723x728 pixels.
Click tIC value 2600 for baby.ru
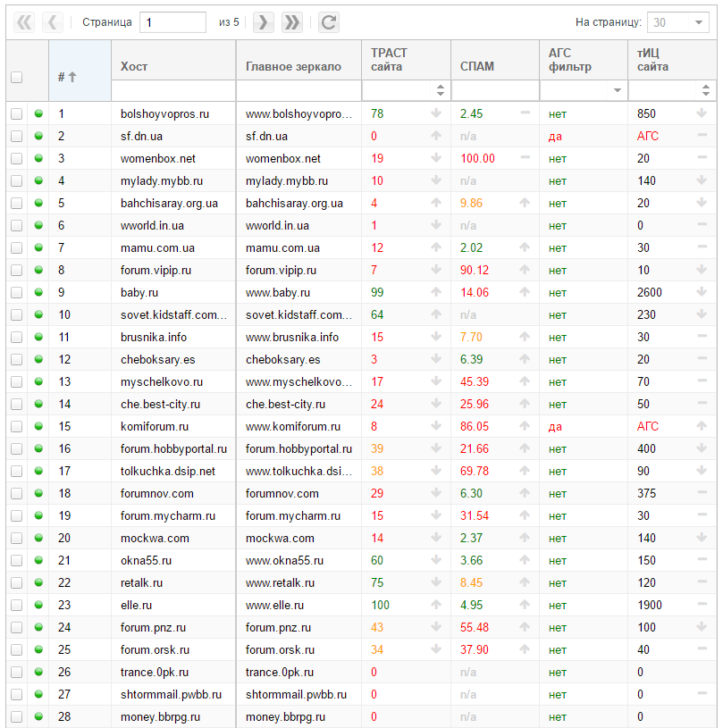click(x=649, y=292)
